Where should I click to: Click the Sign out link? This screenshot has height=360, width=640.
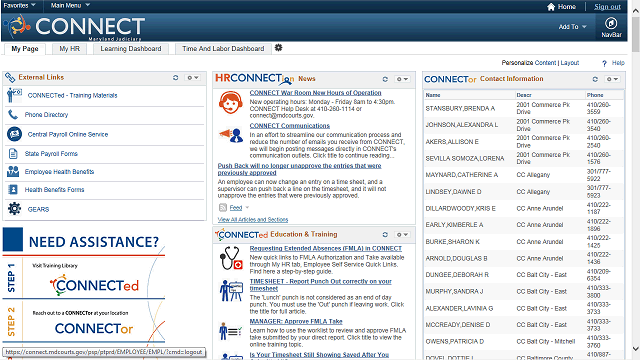pos(607,7)
